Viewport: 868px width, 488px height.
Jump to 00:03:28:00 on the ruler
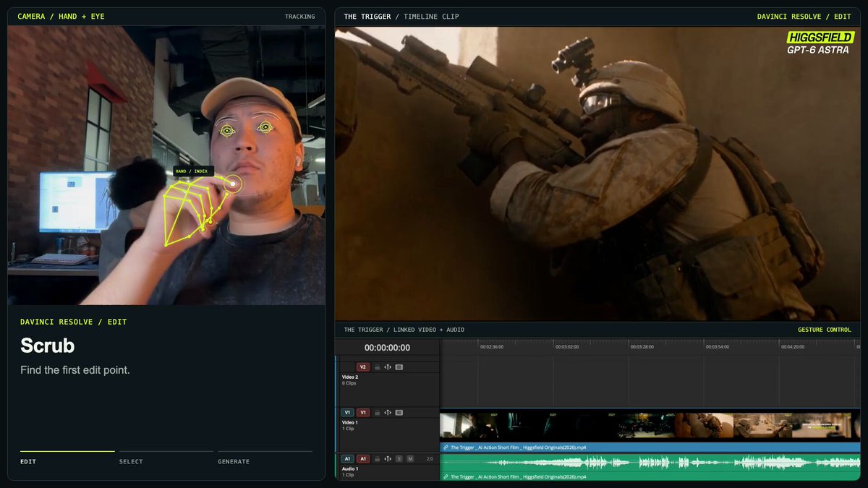click(642, 346)
